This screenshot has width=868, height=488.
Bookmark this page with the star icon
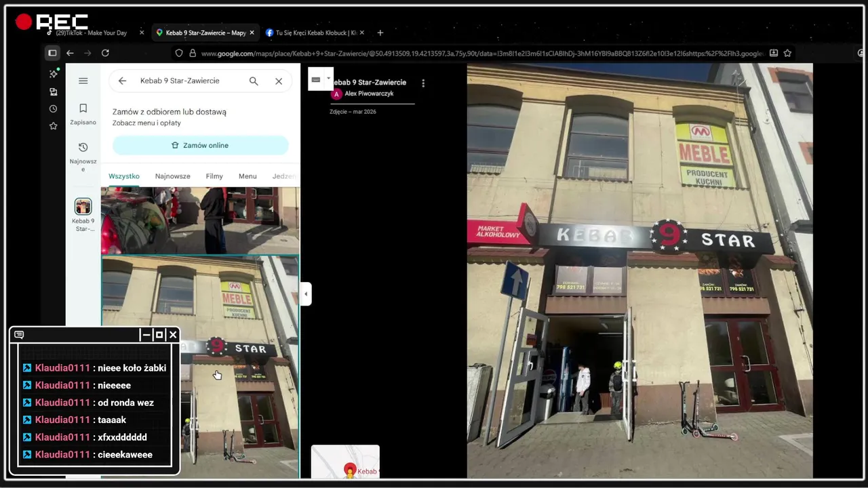point(788,53)
